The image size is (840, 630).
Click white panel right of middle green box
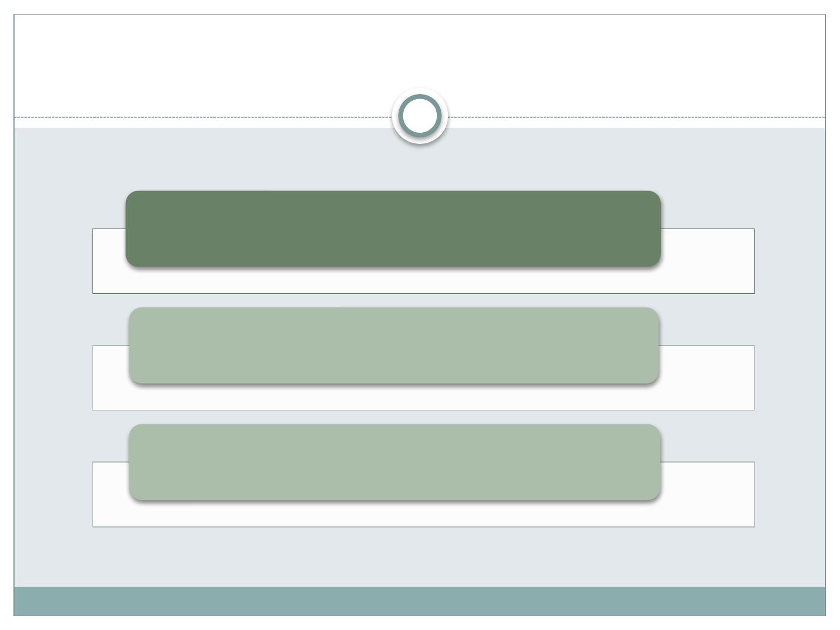[707, 377]
